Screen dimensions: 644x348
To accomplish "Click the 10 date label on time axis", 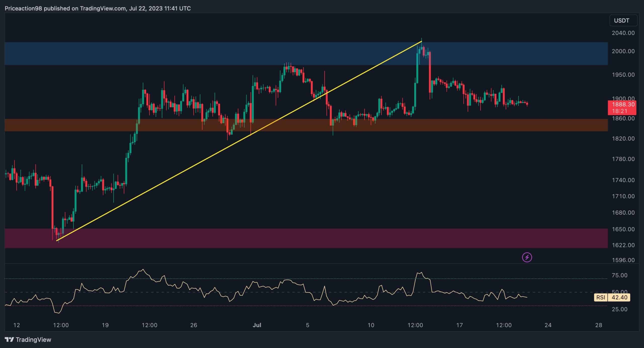I will tap(371, 325).
